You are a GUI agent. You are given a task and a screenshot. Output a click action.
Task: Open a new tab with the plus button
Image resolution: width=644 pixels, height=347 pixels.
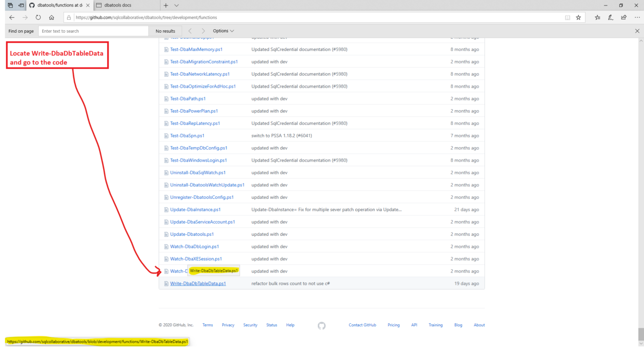point(166,5)
